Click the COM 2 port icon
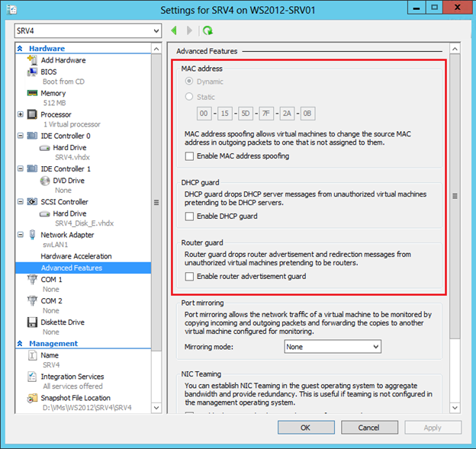This screenshot has height=449, width=476. tap(32, 300)
